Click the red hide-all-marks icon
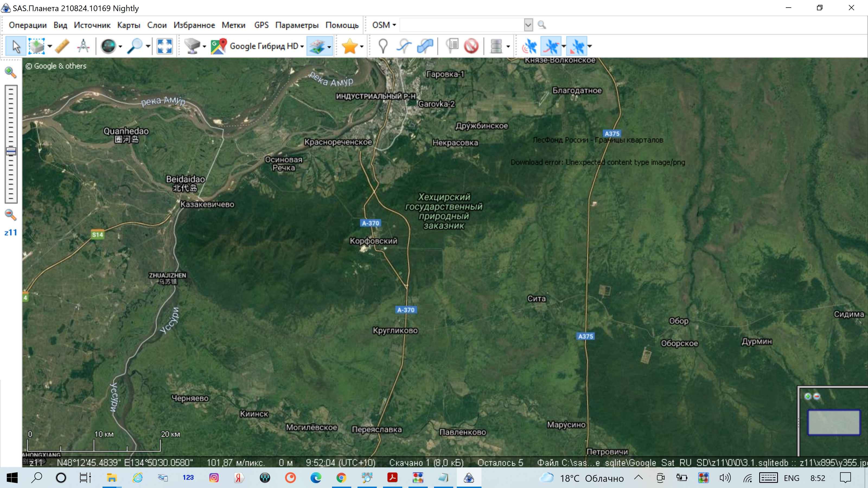The height and width of the screenshot is (488, 868). tap(471, 46)
